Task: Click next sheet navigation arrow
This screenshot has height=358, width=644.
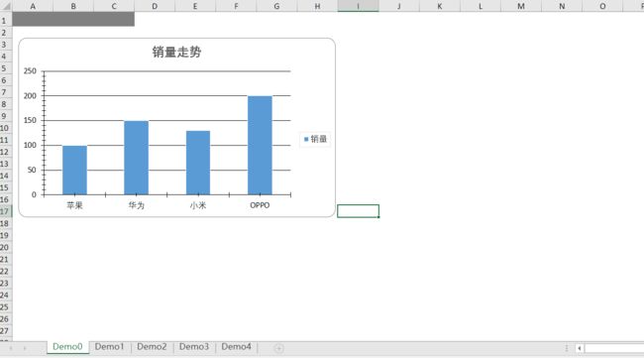Action: click(25, 348)
